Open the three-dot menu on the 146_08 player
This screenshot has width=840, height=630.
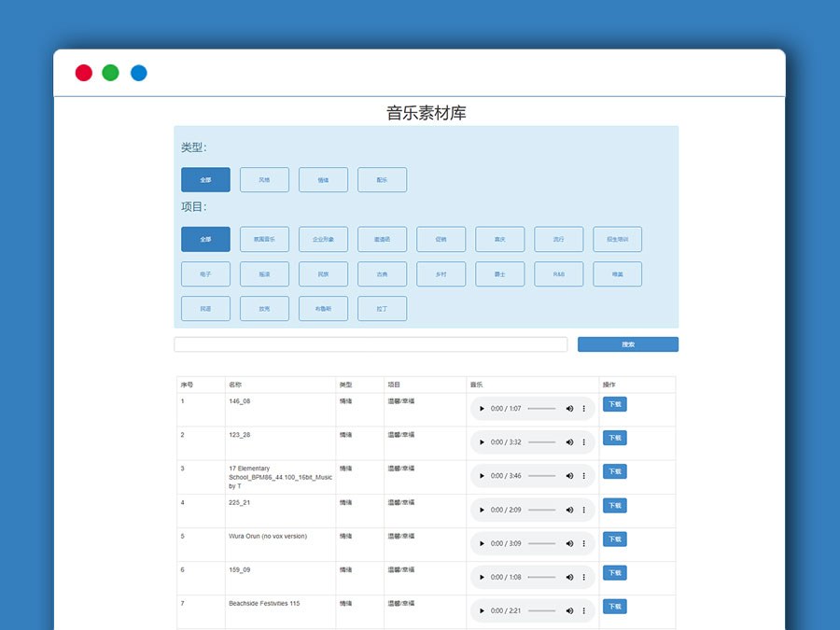coord(584,408)
